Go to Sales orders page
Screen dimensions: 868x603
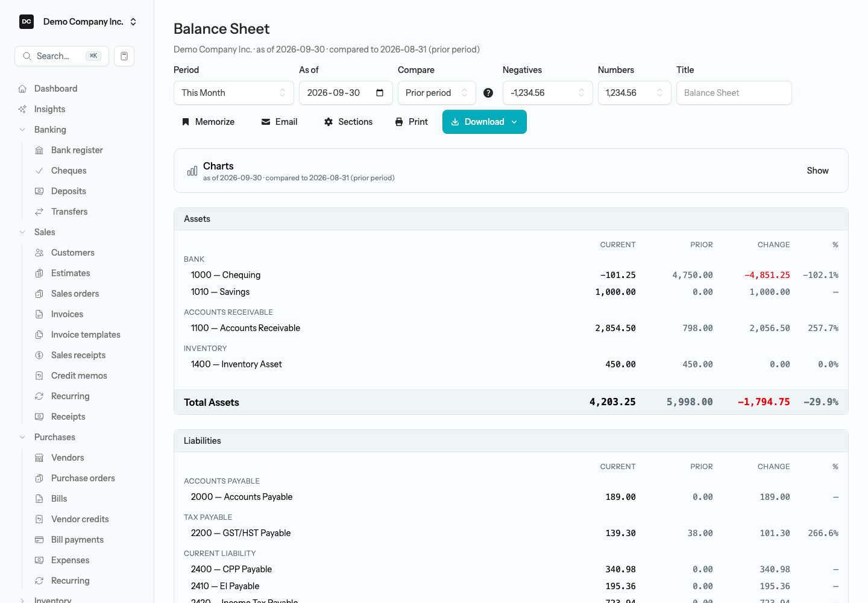point(75,294)
